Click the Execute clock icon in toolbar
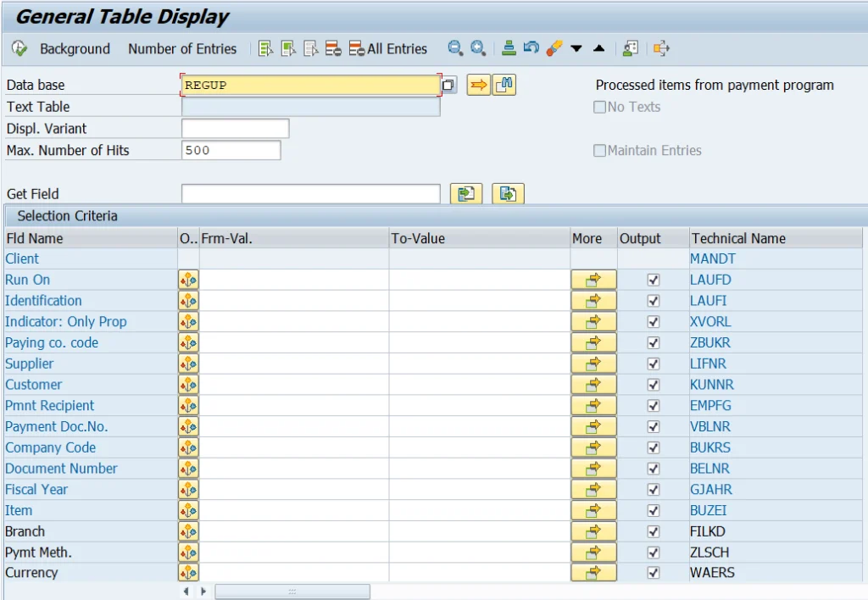The height and width of the screenshot is (600, 868). [x=19, y=48]
